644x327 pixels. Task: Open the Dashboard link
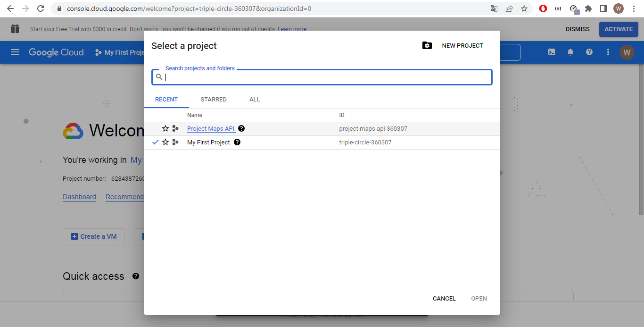[79, 197]
